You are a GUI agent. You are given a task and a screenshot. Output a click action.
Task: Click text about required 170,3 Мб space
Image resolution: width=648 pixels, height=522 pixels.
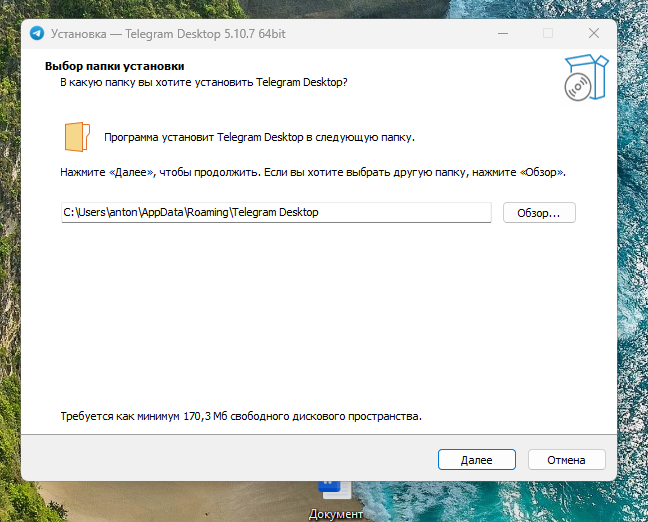[x=241, y=416]
